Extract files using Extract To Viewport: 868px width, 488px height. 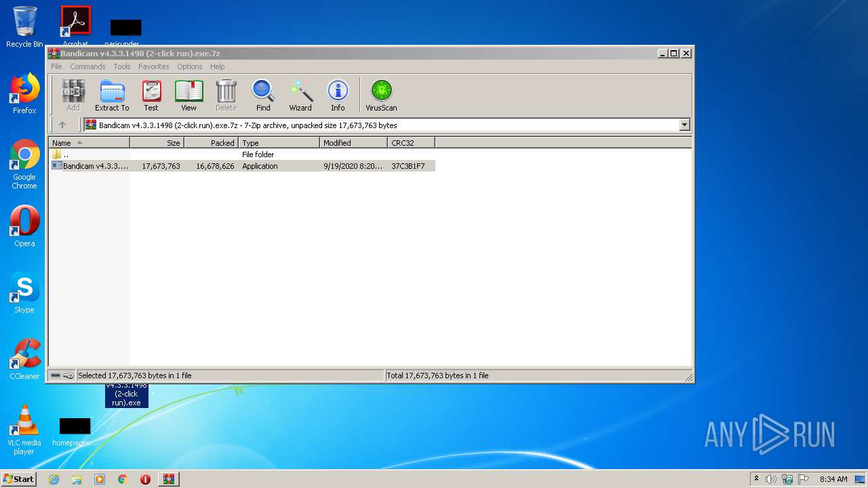pyautogui.click(x=112, y=96)
